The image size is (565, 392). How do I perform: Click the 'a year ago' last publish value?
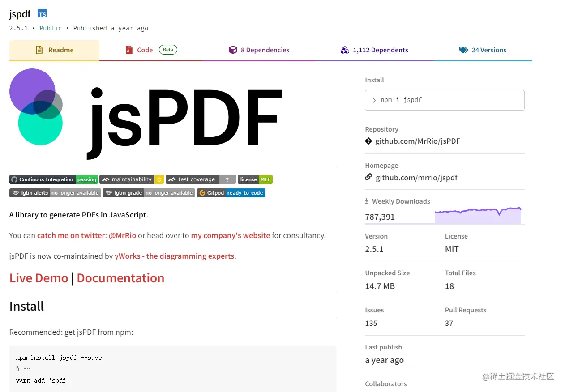[x=385, y=360]
